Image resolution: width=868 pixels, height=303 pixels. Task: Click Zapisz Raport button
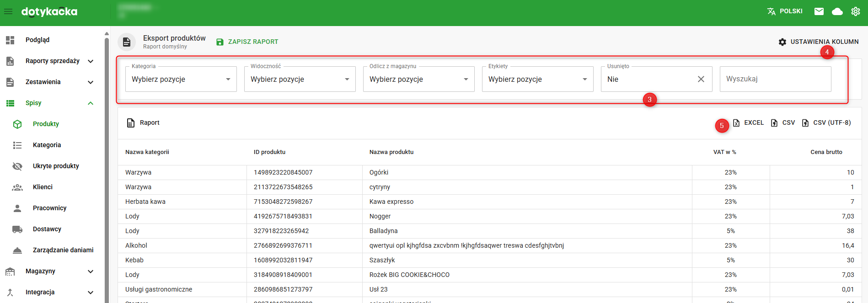point(247,42)
